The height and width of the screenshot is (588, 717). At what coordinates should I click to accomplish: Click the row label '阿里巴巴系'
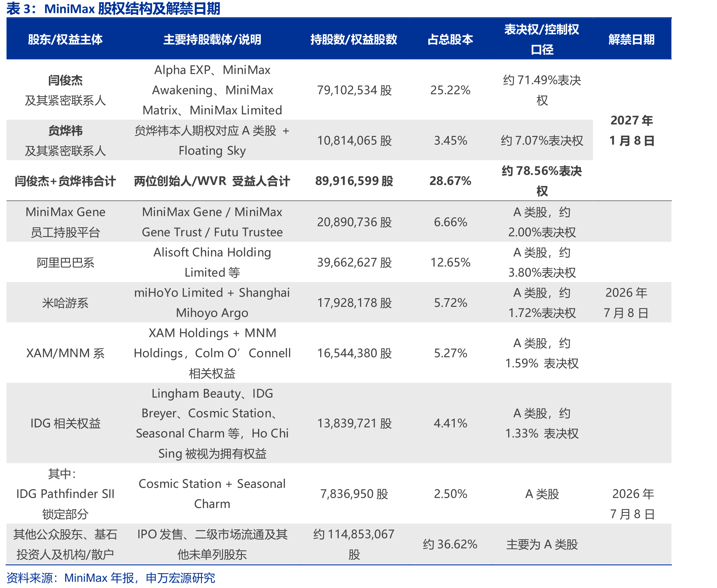click(65, 263)
